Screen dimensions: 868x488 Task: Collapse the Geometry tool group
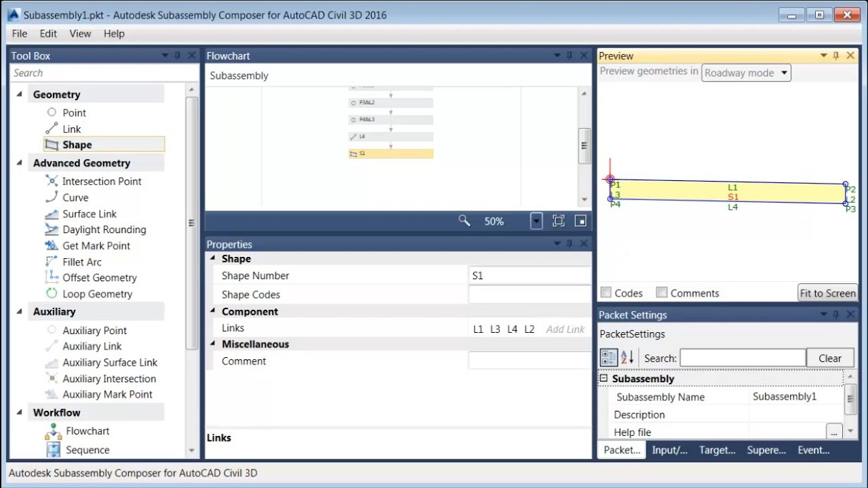click(x=19, y=94)
